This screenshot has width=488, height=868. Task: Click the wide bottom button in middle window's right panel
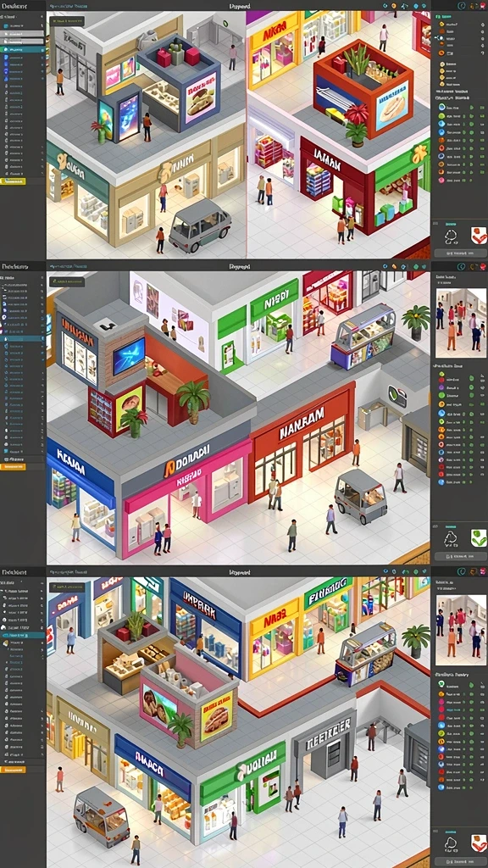pyautogui.click(x=459, y=556)
